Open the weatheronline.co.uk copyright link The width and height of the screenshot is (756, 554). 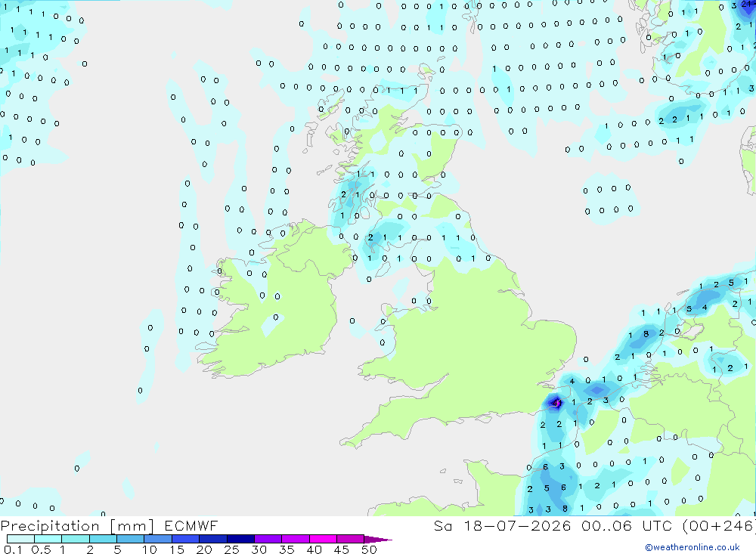692,547
